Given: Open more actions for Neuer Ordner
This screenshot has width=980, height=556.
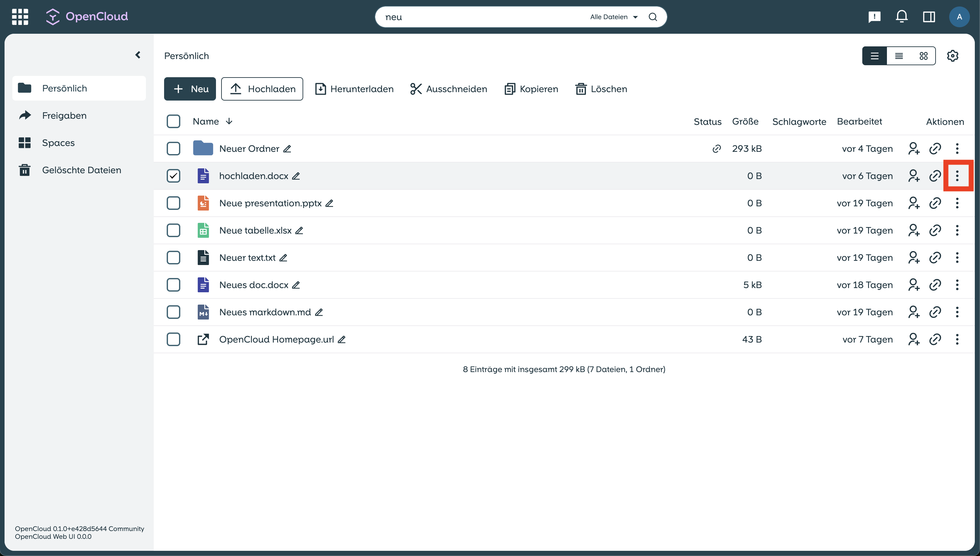Looking at the screenshot, I should pyautogui.click(x=957, y=149).
